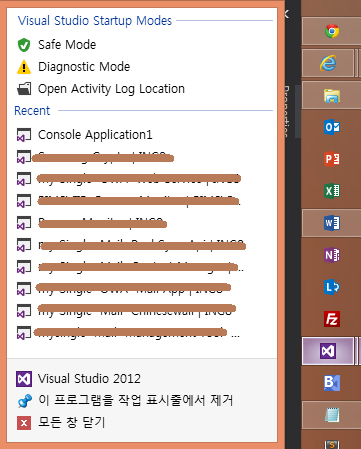Click the purple Visual Studio 2012 logo icon
361x449 pixels.
(24, 379)
